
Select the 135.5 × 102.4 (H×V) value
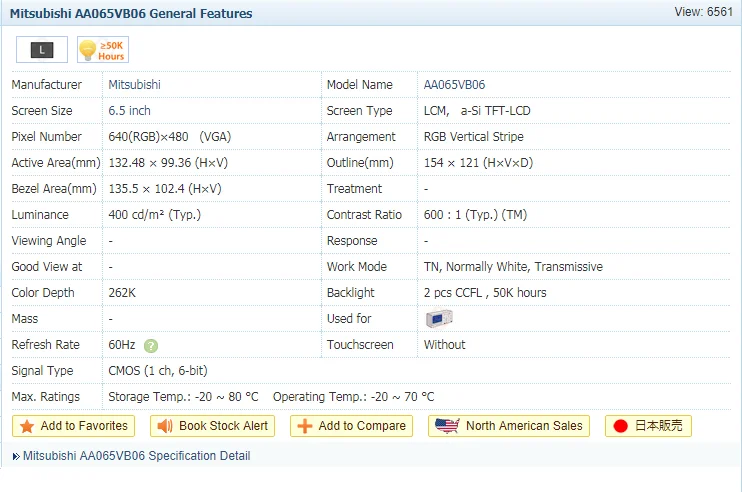[165, 189]
